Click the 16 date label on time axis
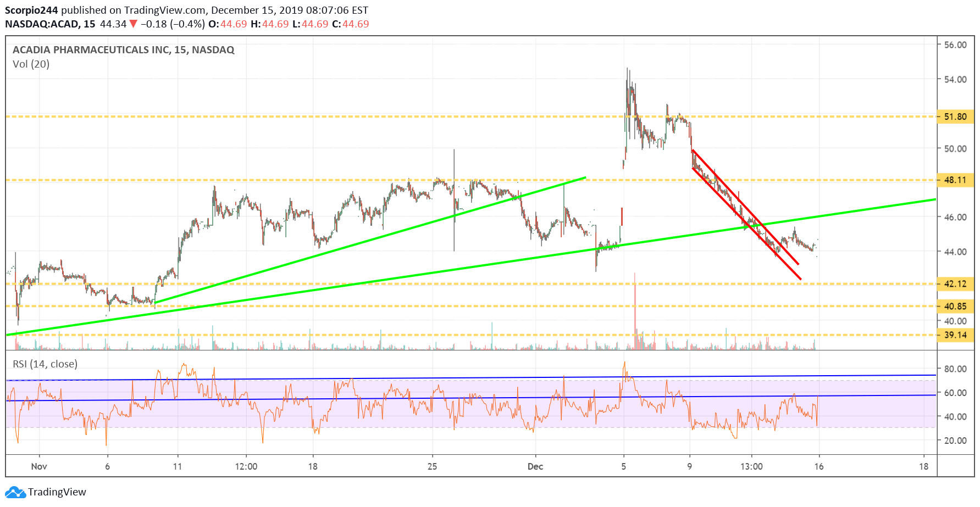Image resolution: width=980 pixels, height=507 pixels. (x=819, y=466)
